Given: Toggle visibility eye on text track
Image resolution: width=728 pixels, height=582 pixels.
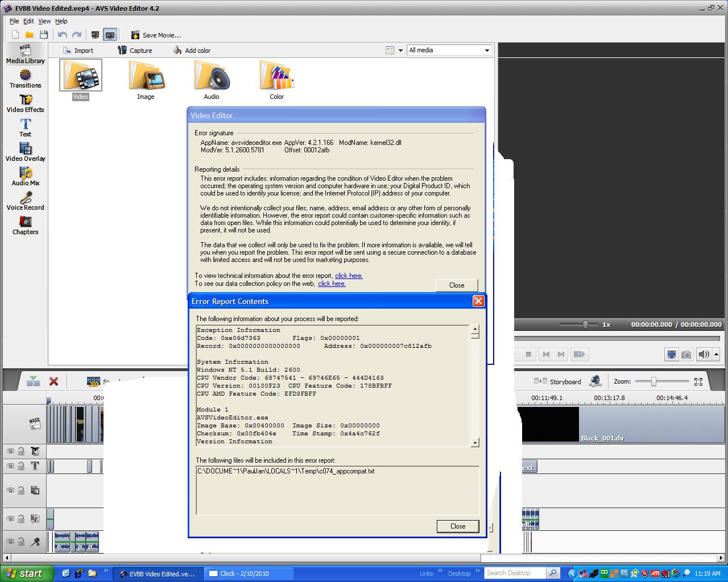Looking at the screenshot, I should pos(10,466).
